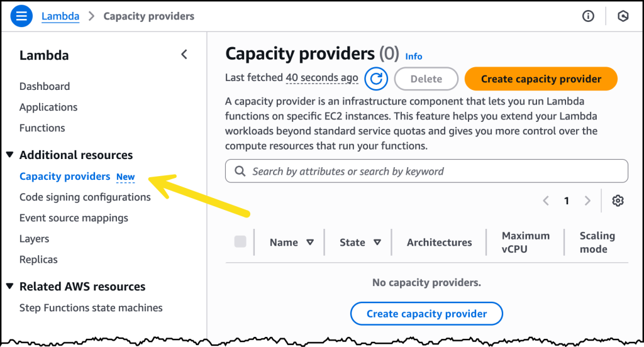Sort table by State column
644x347 pixels.
tap(377, 242)
